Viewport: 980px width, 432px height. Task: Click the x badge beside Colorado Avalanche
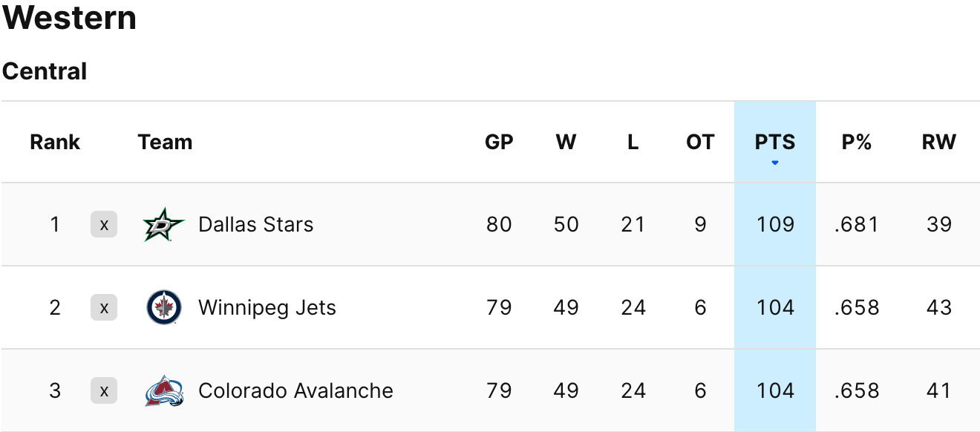point(104,390)
